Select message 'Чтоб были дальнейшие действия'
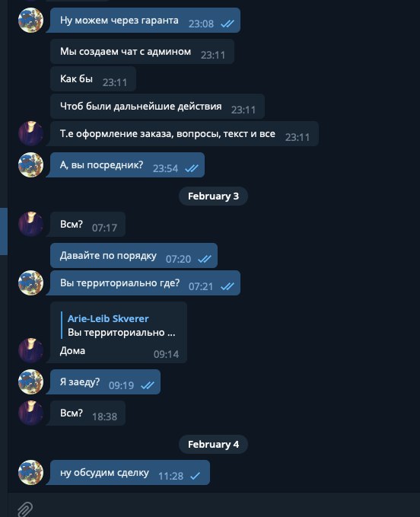420x517 pixels. click(x=157, y=106)
